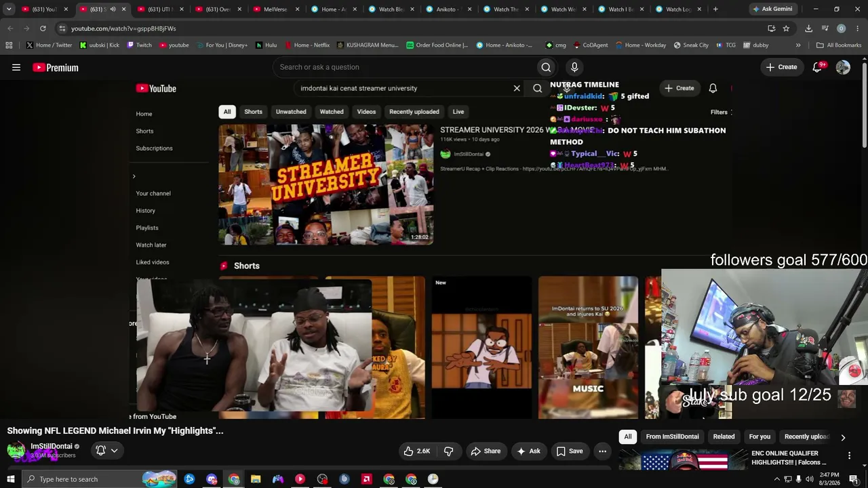Open YouTube notifications bell with 9+ badge
This screenshot has width=868, height=488.
tap(818, 67)
